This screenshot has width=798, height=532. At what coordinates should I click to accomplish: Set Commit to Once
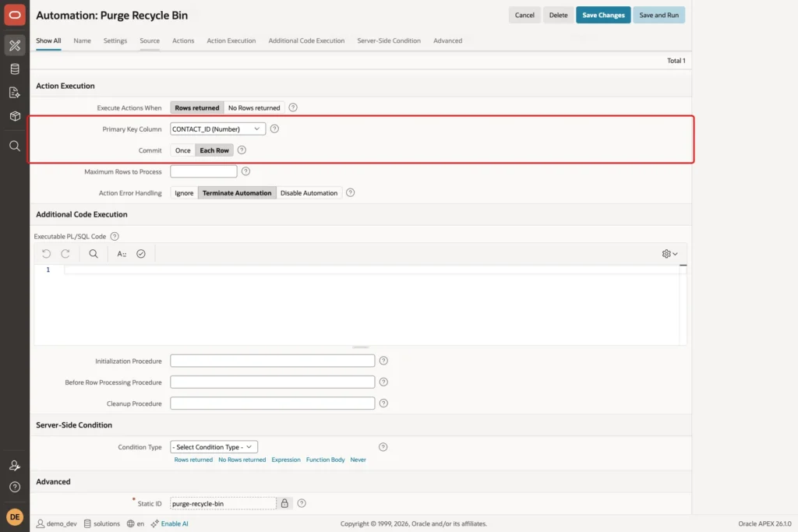182,150
